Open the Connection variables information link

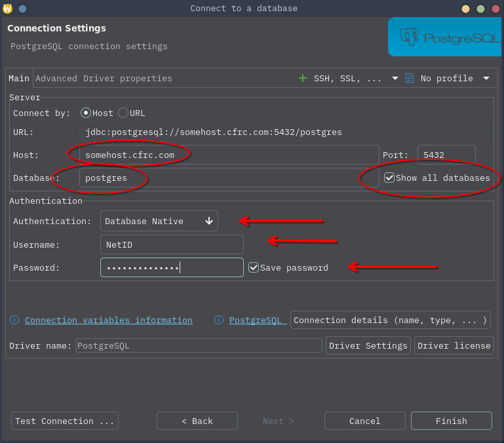click(x=109, y=320)
